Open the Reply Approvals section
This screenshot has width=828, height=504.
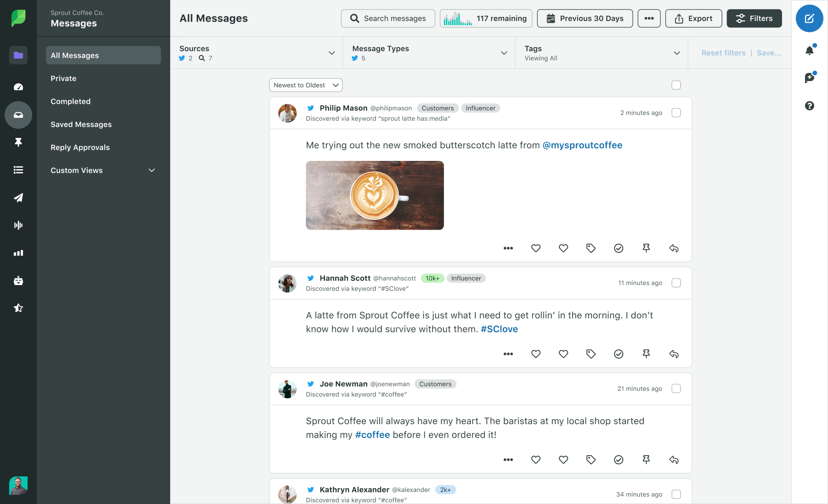[80, 147]
